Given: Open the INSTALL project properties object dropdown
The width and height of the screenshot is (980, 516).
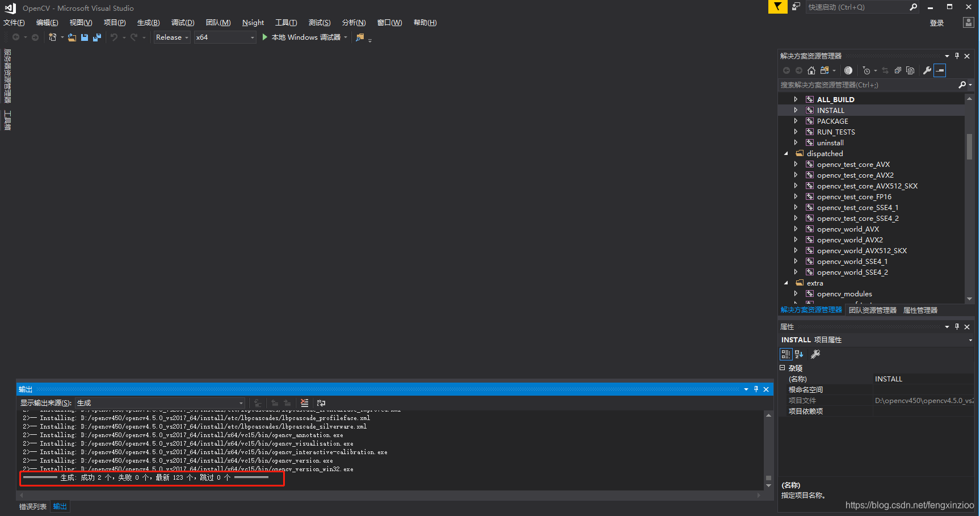Looking at the screenshot, I should [x=970, y=340].
